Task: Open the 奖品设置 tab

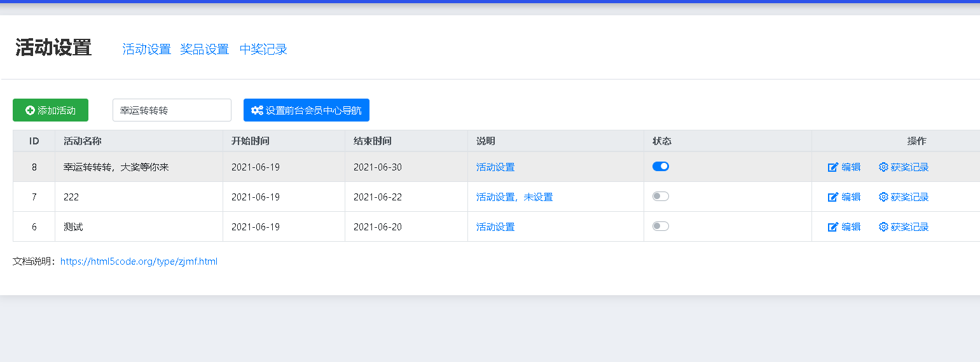Action: pyautogui.click(x=204, y=49)
